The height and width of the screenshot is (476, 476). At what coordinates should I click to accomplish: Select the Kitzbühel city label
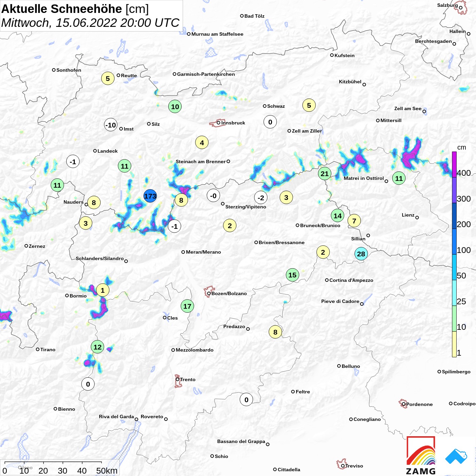pos(350,82)
